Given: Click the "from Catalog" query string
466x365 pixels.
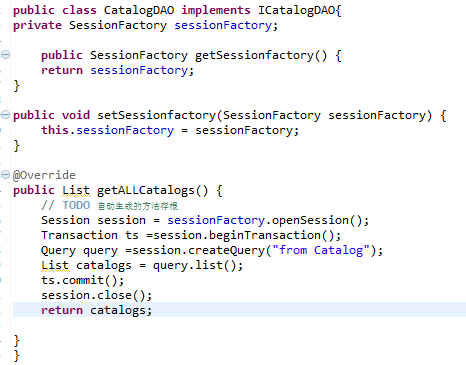Looking at the screenshot, I should (321, 250).
